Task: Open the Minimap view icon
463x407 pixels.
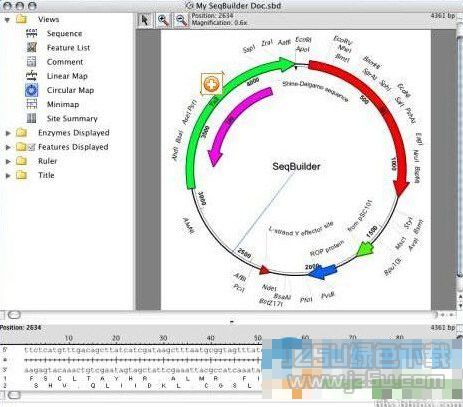Action: 31,104
